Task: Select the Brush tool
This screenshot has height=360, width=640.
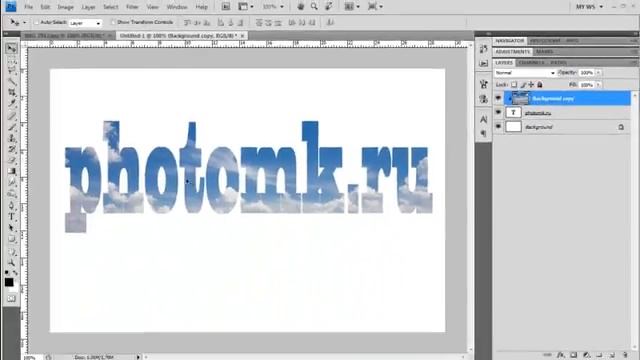Action: point(11,127)
